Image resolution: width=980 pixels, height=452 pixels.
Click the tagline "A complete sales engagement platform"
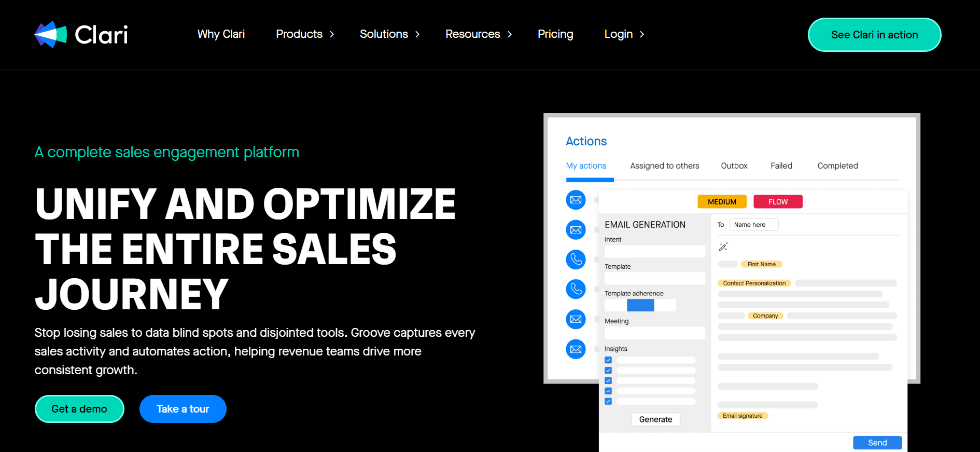pyautogui.click(x=167, y=152)
